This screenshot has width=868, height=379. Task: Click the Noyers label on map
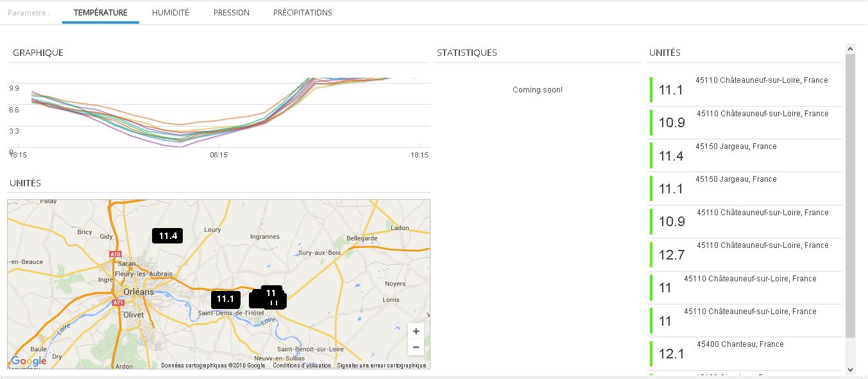tap(395, 283)
